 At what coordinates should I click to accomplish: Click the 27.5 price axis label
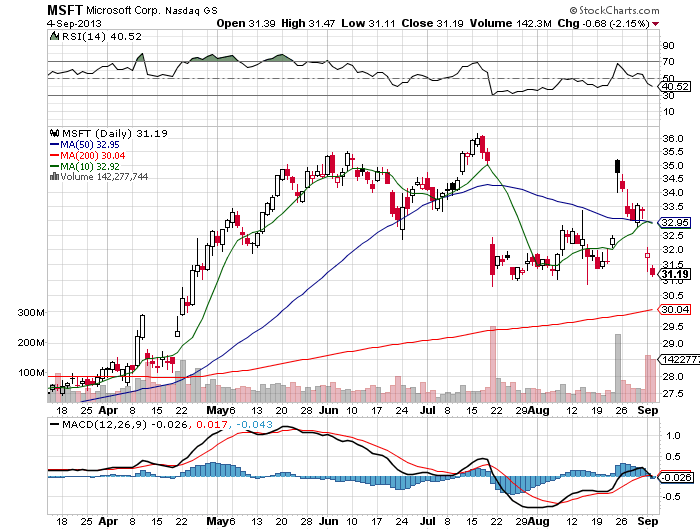pyautogui.click(x=672, y=393)
